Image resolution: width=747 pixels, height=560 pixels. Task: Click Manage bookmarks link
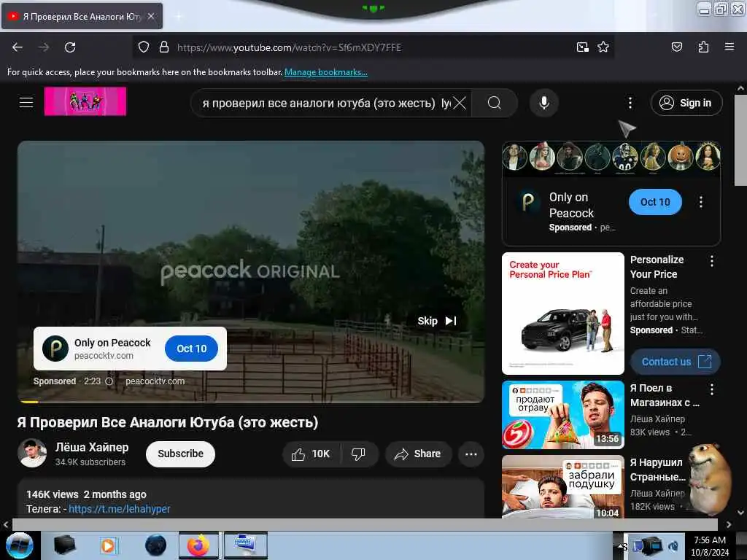326,72
